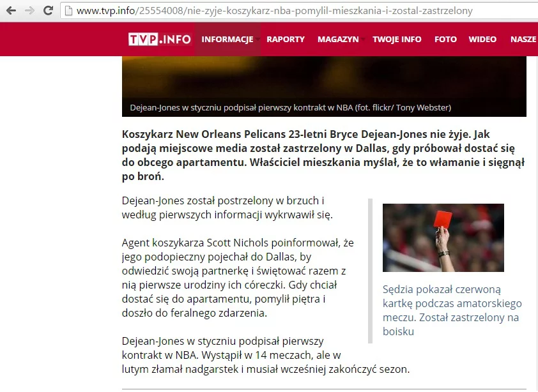Click the browser forward arrow
This screenshot has height=392, width=538.
click(x=29, y=11)
